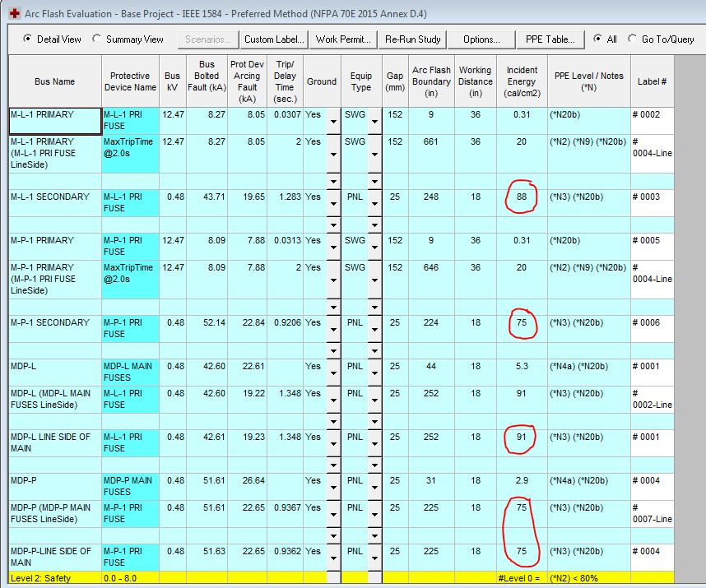
Task: Open Ground dropdown for M-L-1 SECONDARY row
Action: [x=333, y=203]
